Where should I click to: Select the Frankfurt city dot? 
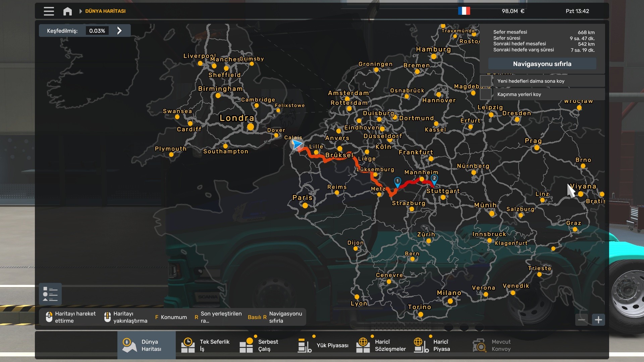click(431, 159)
